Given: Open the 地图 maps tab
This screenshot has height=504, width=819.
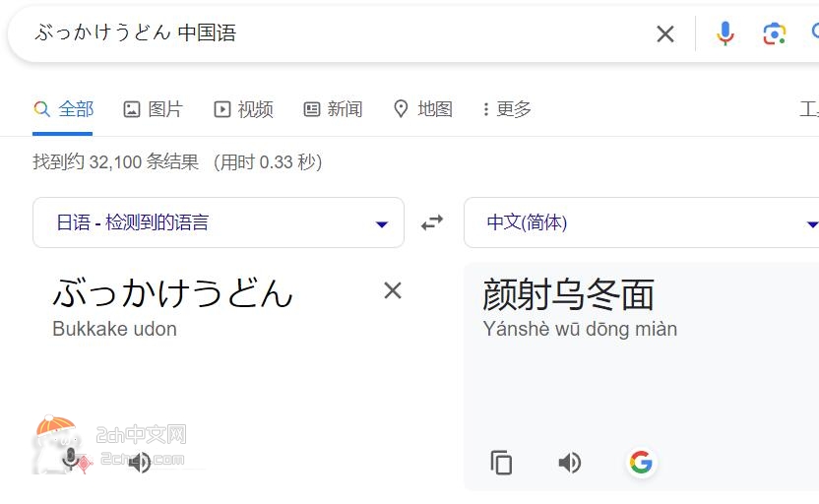Looking at the screenshot, I should click(x=422, y=109).
